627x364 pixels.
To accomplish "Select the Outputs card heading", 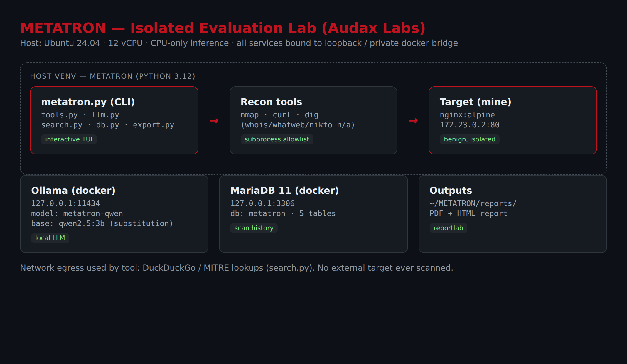I will (x=451, y=191).
